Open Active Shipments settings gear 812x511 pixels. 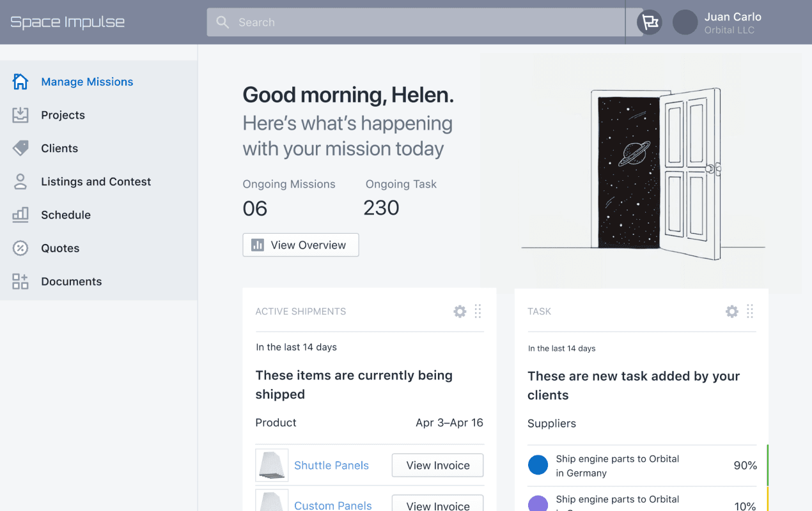pyautogui.click(x=460, y=312)
